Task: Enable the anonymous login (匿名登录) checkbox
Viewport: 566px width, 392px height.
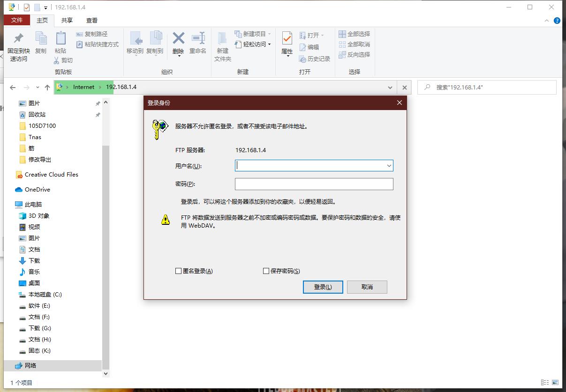Action: (x=178, y=271)
